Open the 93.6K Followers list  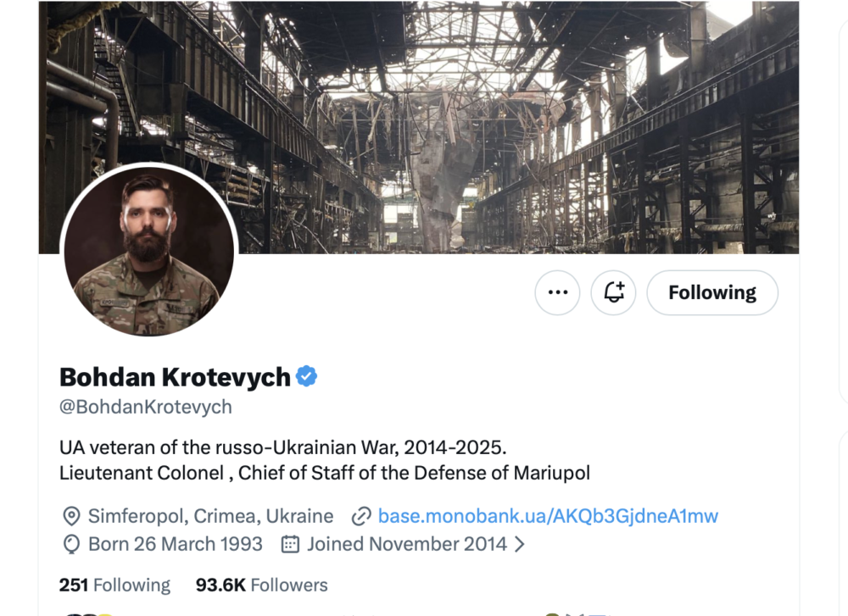click(x=261, y=585)
